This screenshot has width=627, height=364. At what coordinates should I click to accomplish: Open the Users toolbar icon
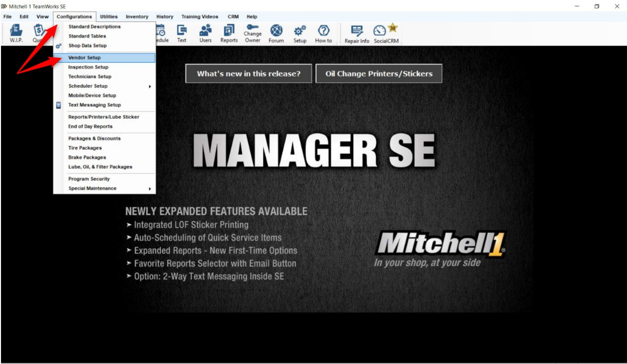pos(206,34)
